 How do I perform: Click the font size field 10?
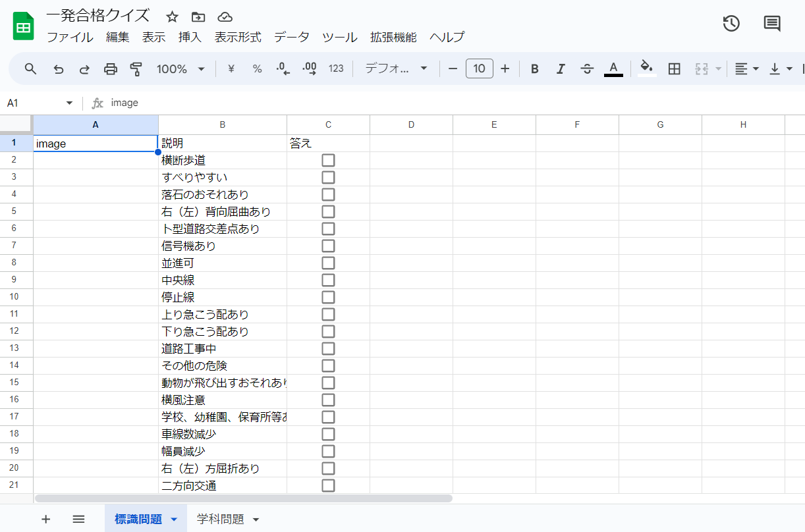pyautogui.click(x=479, y=68)
